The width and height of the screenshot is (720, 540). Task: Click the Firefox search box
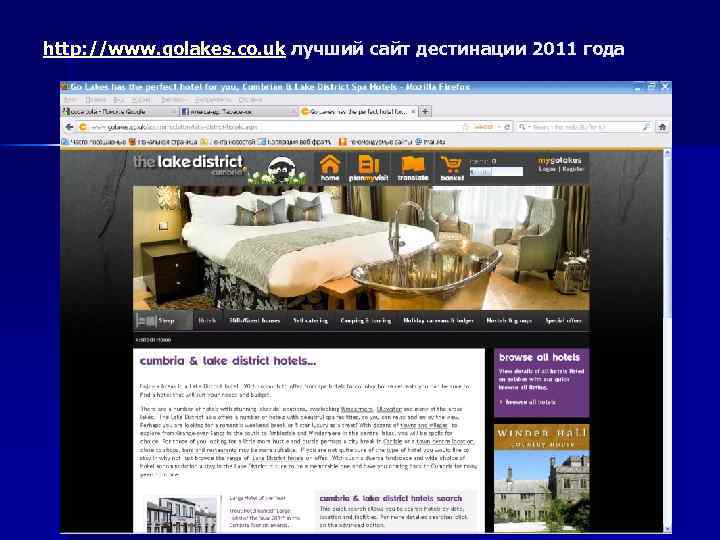tap(584, 127)
